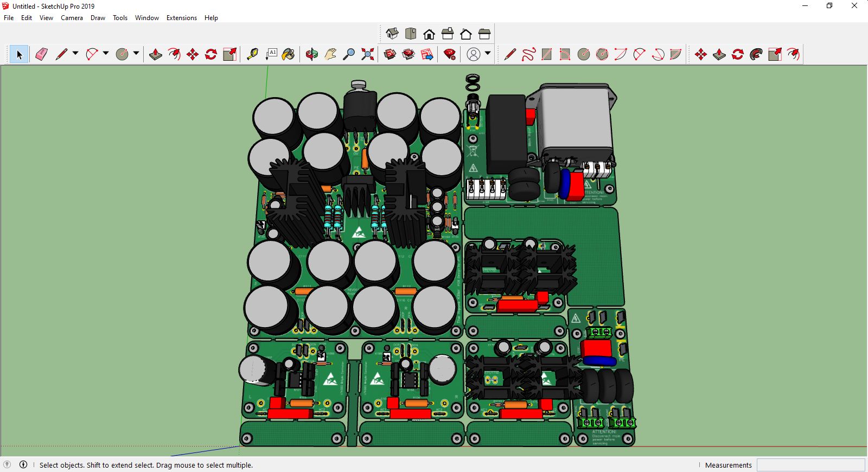Activate the Orbit camera tool
868x472 pixels.
tap(312, 54)
